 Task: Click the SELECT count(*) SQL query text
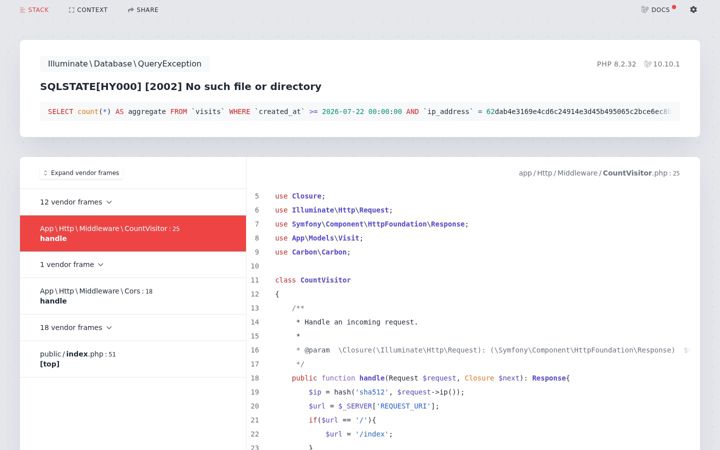click(x=360, y=112)
